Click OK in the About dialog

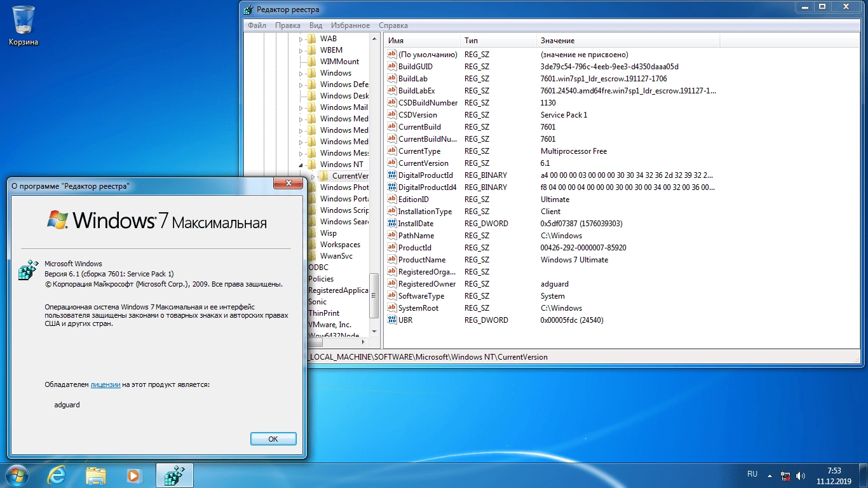[273, 439]
